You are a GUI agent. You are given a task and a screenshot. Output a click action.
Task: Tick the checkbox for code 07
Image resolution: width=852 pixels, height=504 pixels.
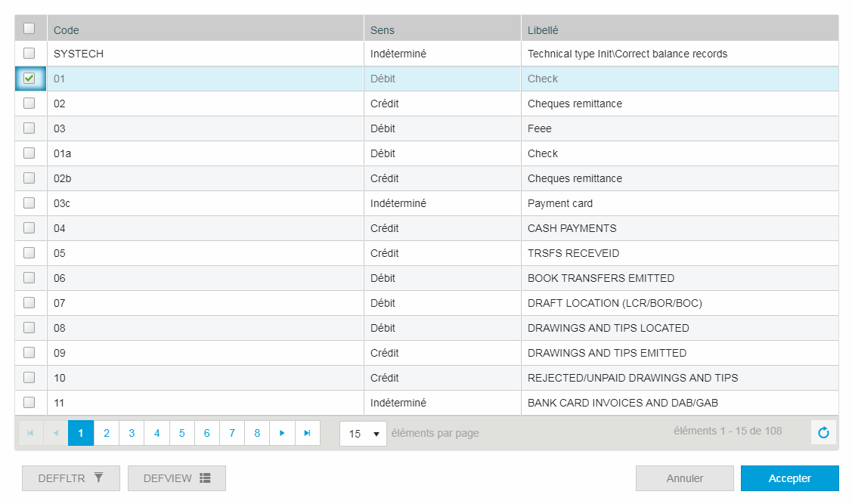pyautogui.click(x=29, y=303)
